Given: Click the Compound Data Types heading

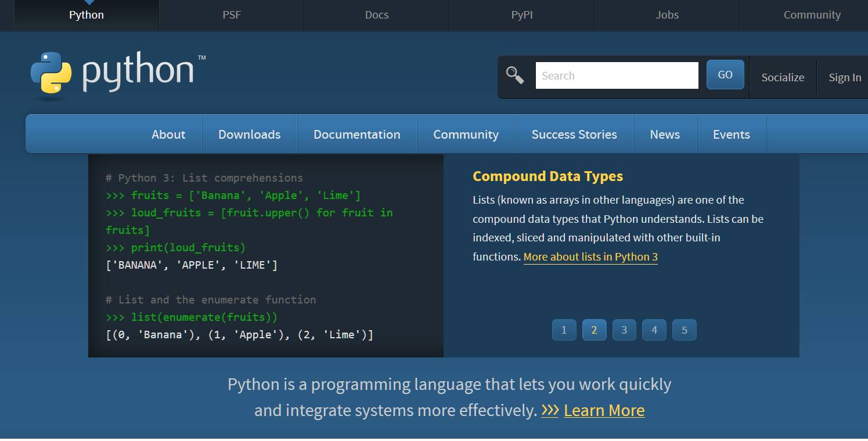Looking at the screenshot, I should (x=548, y=176).
